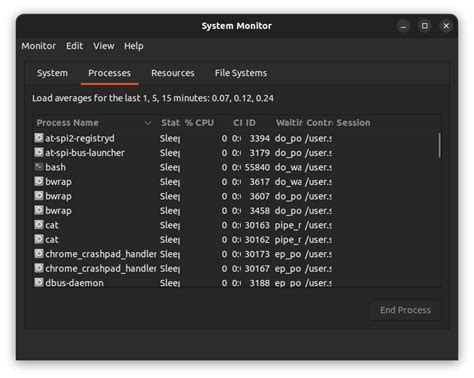
Task: Click process ID 30162
Action: (257, 239)
